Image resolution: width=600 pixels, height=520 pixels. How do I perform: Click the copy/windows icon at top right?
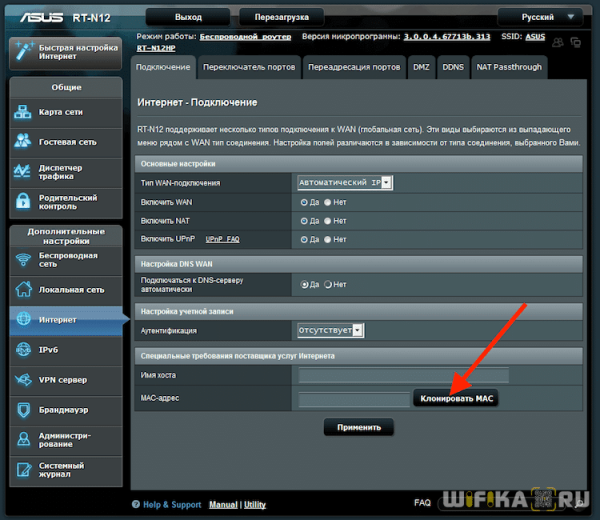coord(576,42)
